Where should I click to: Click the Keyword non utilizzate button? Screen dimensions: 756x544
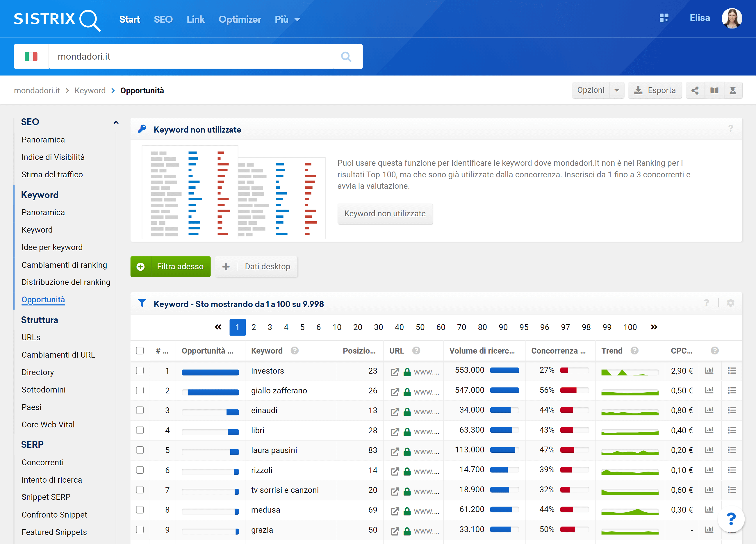point(385,214)
